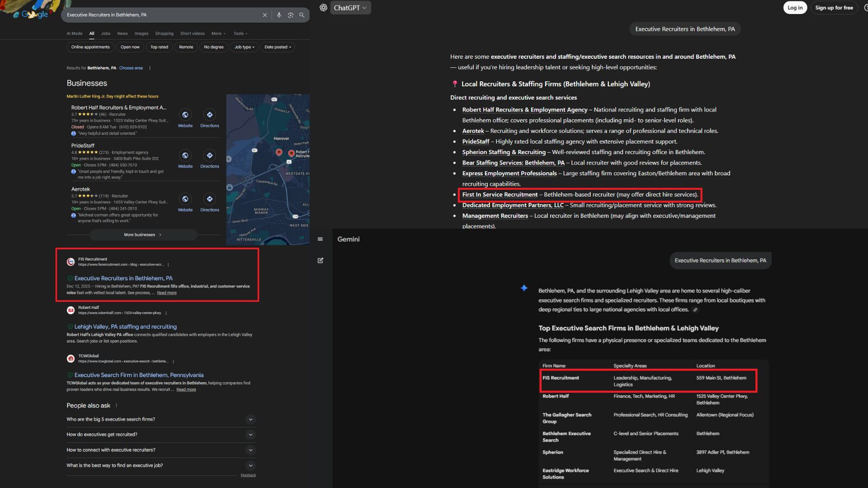Screen dimensions: 868x488
Task: Click the ChatGPT logo icon
Action: [323, 8]
